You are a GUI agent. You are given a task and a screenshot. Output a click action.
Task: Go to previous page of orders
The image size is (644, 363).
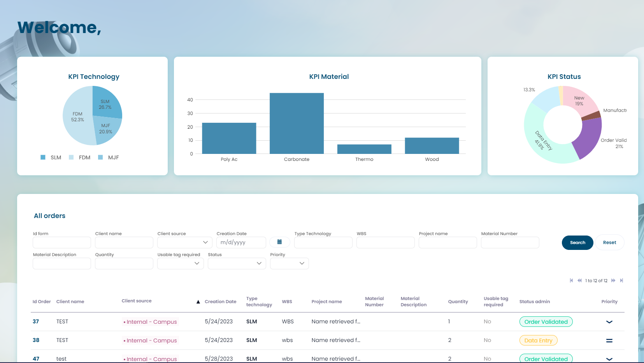579,281
